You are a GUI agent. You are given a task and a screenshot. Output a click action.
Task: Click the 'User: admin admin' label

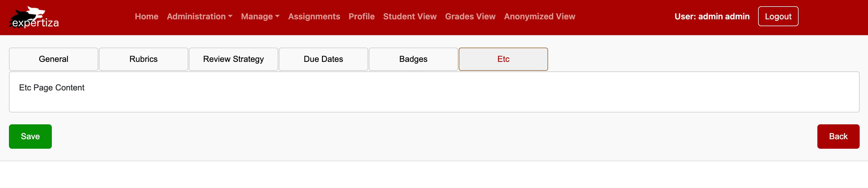(x=712, y=16)
